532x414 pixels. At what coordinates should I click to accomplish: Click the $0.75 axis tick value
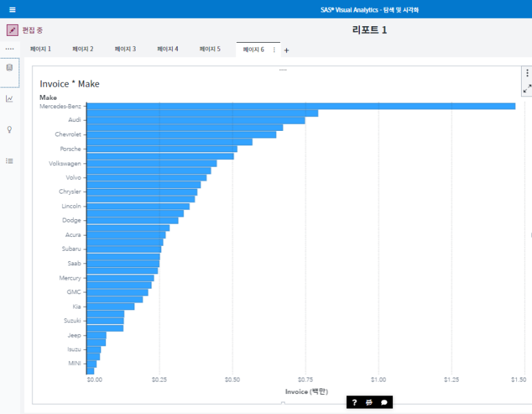click(x=306, y=380)
